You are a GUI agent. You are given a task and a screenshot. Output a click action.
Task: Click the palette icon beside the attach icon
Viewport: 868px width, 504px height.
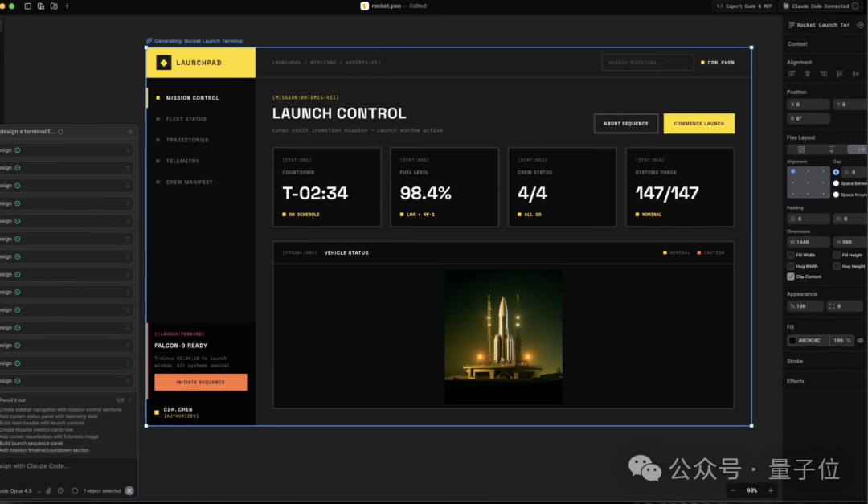click(61, 490)
